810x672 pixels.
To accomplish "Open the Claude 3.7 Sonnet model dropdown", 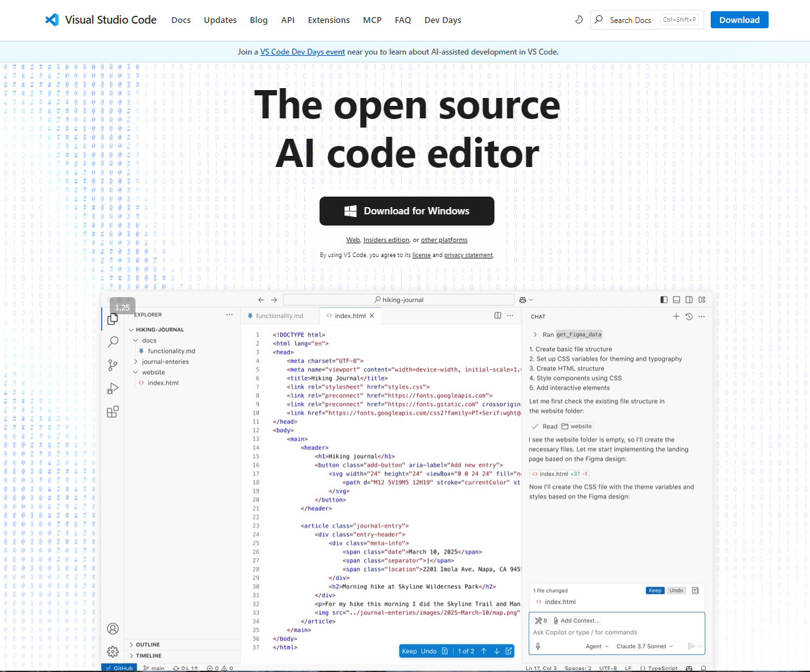I will [644, 646].
